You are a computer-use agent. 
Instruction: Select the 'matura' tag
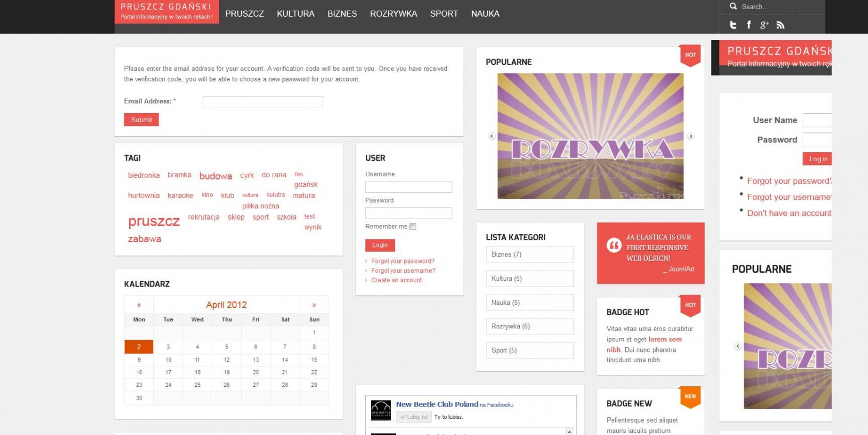[304, 196]
